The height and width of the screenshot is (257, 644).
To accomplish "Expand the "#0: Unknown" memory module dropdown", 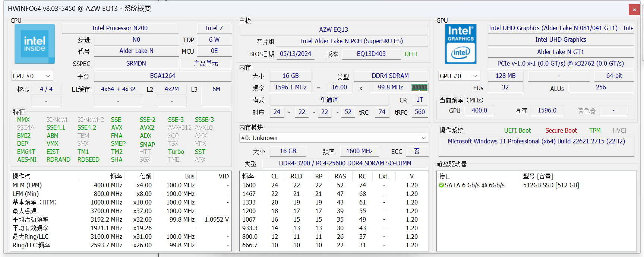I will click(334, 138).
